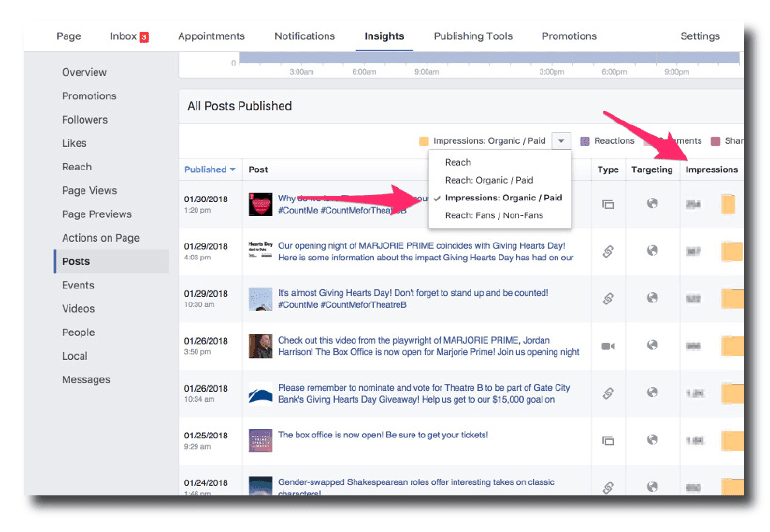770x532 pixels.
Task: Open People insights section
Action: [x=78, y=333]
